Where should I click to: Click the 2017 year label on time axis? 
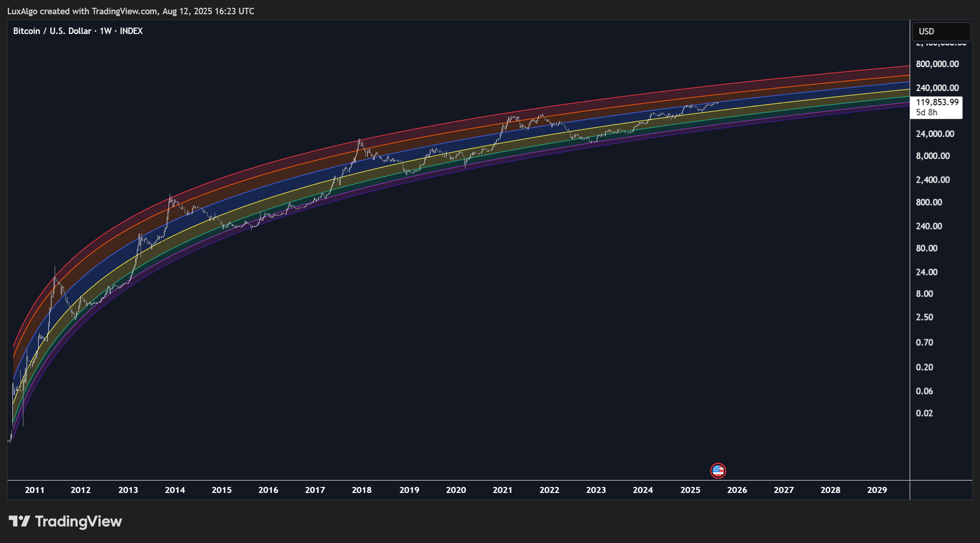click(x=315, y=490)
